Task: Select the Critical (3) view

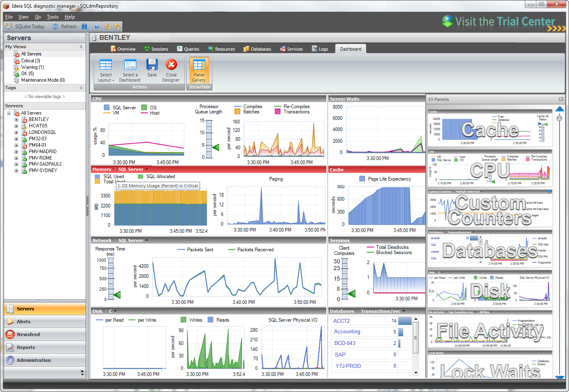Action: point(31,61)
